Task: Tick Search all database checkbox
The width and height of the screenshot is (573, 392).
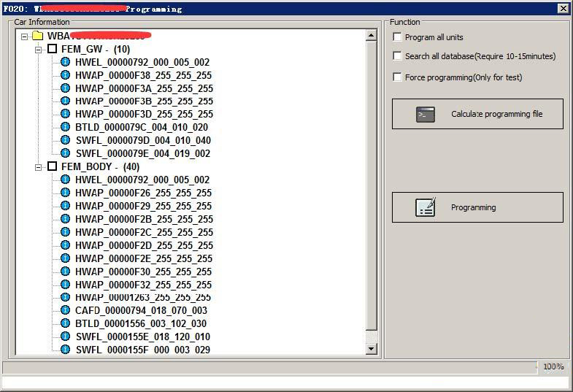Action: coord(398,56)
